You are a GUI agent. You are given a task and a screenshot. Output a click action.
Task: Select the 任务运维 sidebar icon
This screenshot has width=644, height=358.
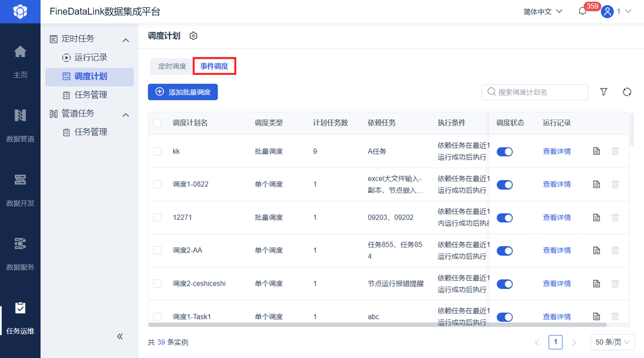(x=20, y=308)
